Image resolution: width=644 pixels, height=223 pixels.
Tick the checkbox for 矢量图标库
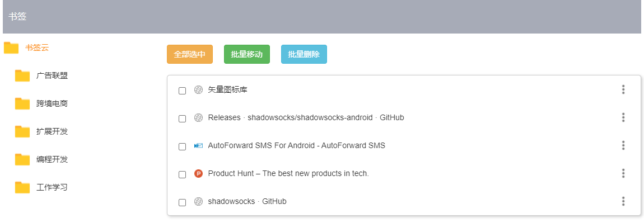[183, 91]
